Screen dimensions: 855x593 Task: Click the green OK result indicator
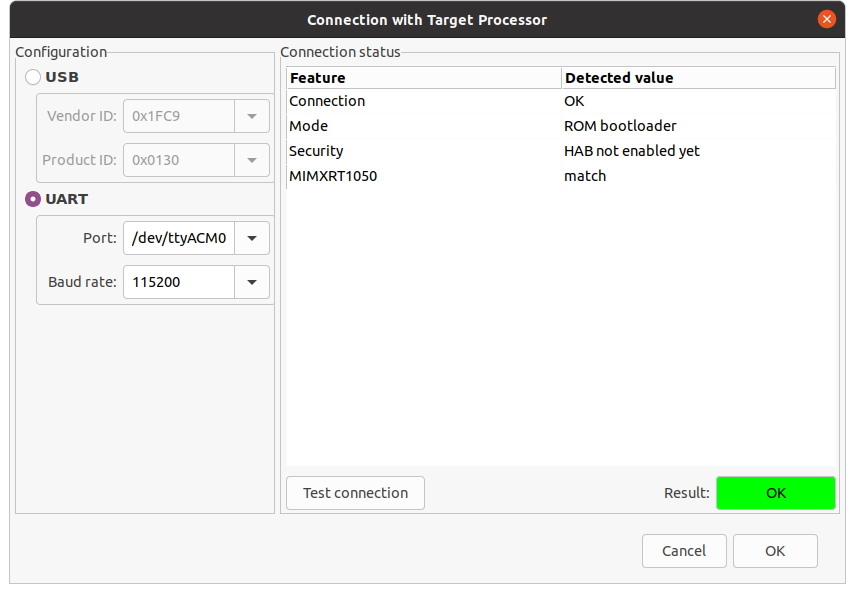(x=776, y=492)
